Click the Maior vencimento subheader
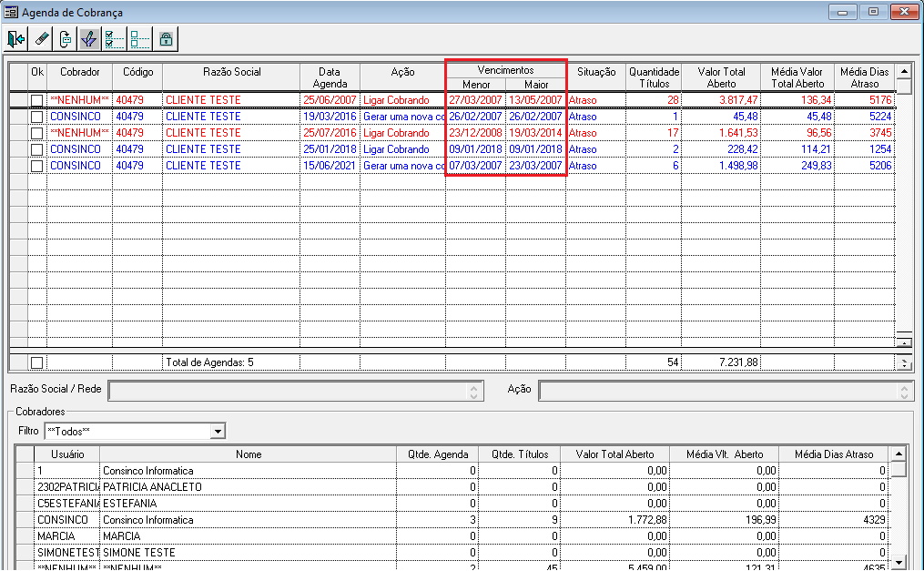 click(535, 85)
